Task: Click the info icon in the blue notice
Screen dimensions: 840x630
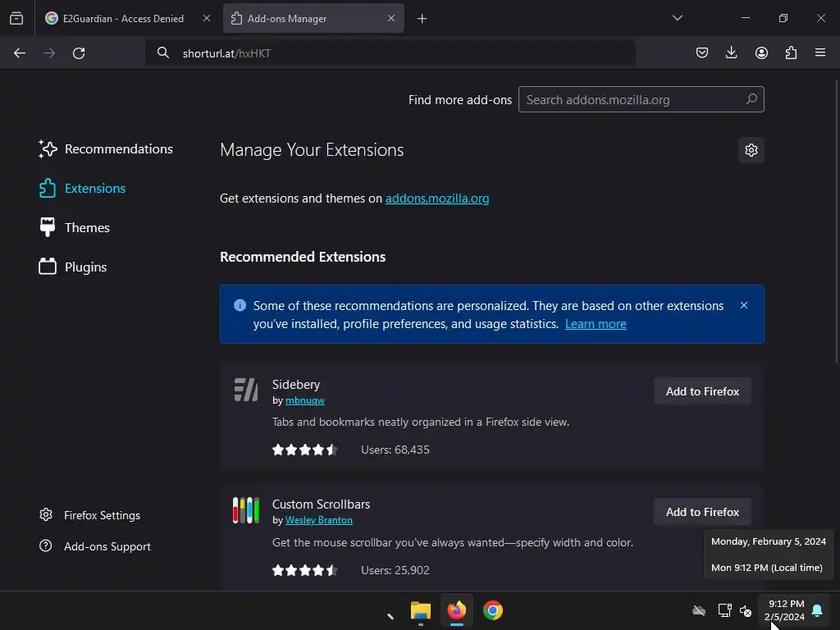Action: coord(240,305)
